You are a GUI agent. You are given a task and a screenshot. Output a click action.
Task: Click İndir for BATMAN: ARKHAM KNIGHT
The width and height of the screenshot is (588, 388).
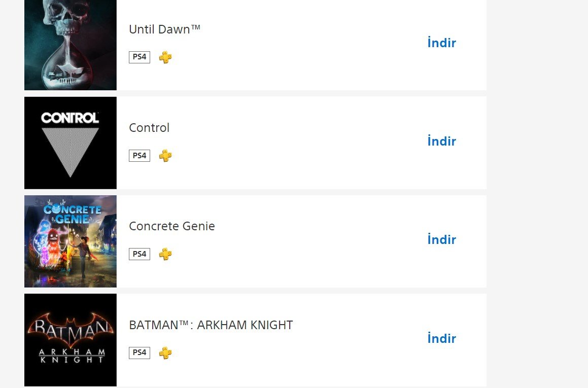[x=442, y=338]
